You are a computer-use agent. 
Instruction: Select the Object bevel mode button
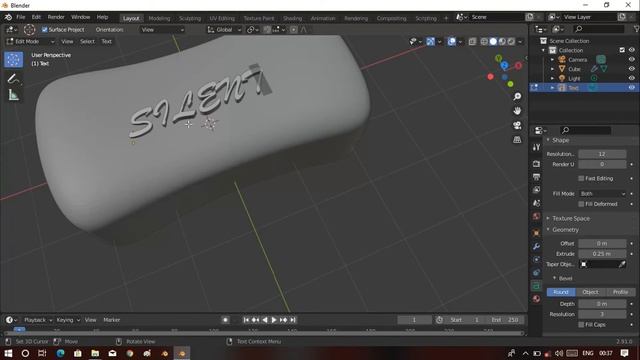coord(590,292)
